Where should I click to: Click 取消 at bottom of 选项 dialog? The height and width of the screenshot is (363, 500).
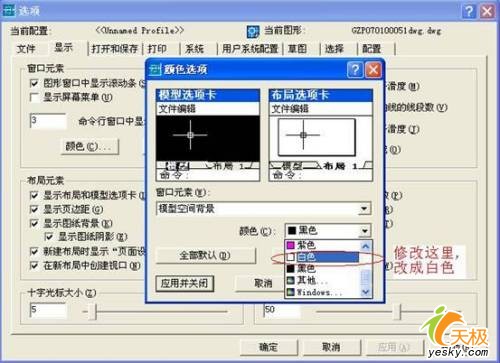[x=331, y=347]
